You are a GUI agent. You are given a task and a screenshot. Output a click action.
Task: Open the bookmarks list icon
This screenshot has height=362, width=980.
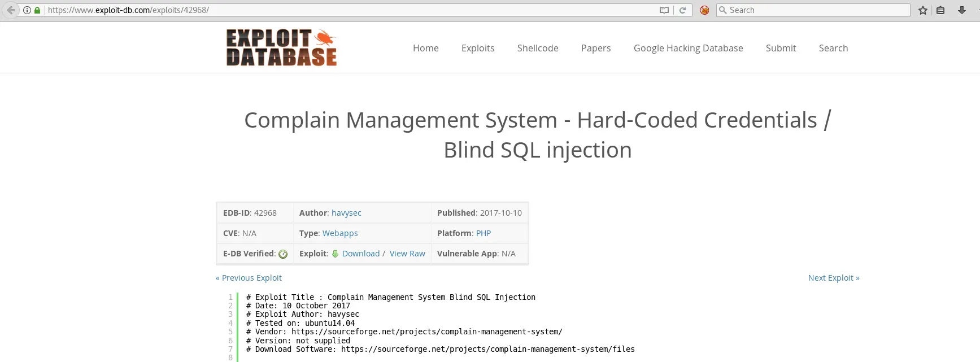point(940,10)
